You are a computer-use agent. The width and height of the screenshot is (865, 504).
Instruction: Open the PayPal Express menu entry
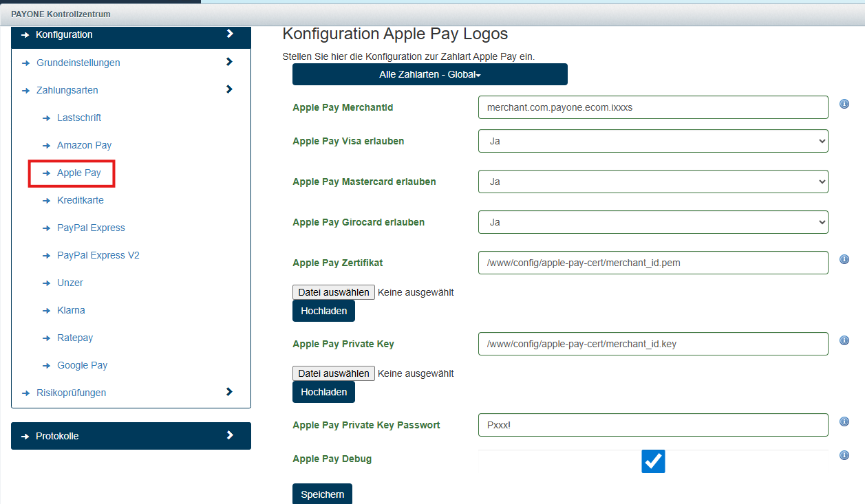[x=91, y=228]
